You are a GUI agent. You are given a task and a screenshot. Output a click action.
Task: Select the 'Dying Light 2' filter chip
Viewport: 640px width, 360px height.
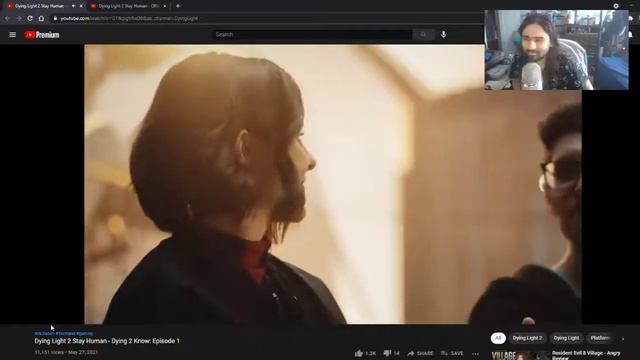(527, 338)
